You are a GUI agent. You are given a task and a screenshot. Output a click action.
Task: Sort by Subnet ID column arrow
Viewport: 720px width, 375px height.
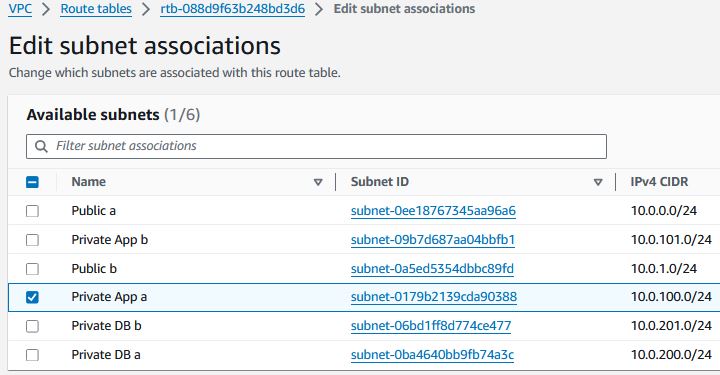tap(598, 182)
